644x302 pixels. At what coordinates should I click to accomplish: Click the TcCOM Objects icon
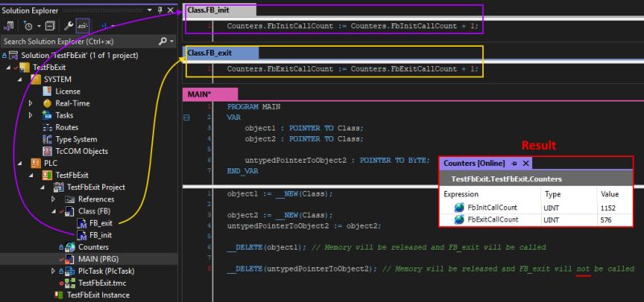47,151
